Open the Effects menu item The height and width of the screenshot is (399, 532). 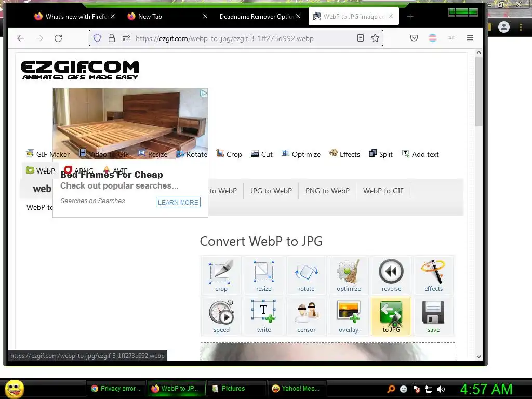pos(345,154)
